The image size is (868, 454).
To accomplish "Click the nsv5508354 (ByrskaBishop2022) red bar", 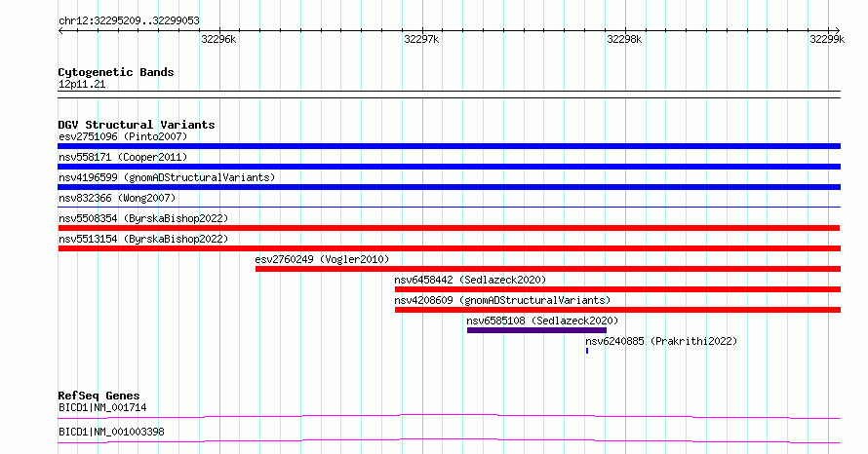I will [x=449, y=228].
